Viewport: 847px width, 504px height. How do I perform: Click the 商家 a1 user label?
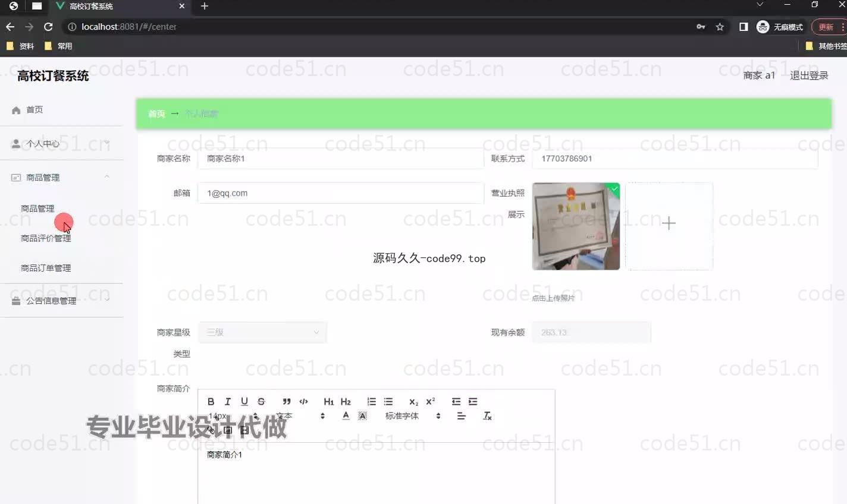point(759,75)
